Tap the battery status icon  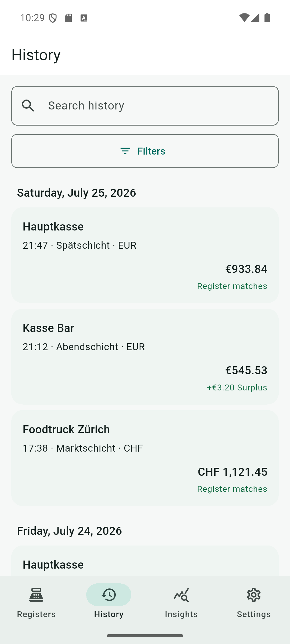(267, 18)
